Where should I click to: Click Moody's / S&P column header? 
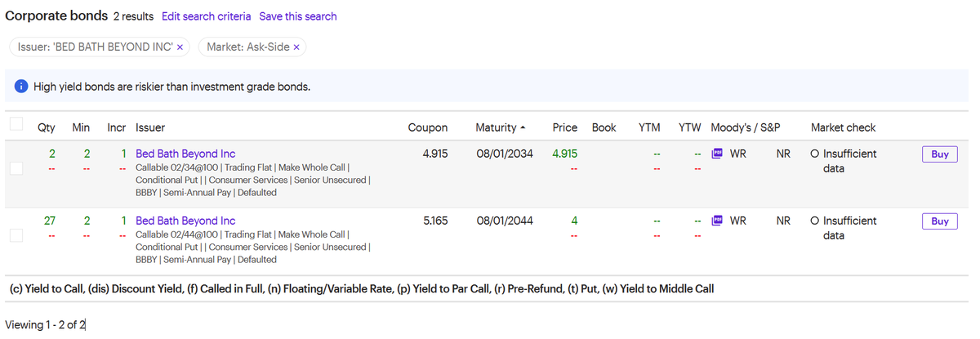(746, 127)
